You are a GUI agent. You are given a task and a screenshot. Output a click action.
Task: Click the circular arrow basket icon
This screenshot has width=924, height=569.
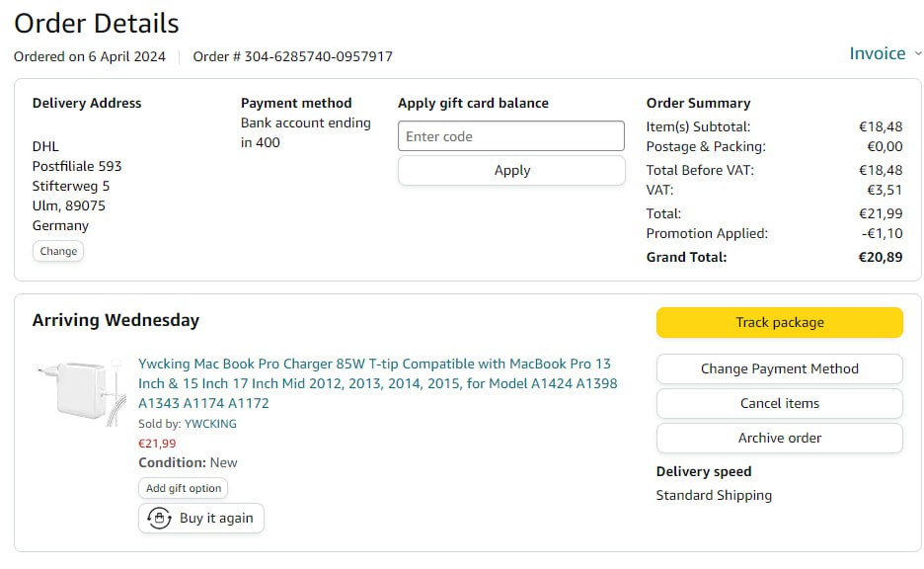159,518
